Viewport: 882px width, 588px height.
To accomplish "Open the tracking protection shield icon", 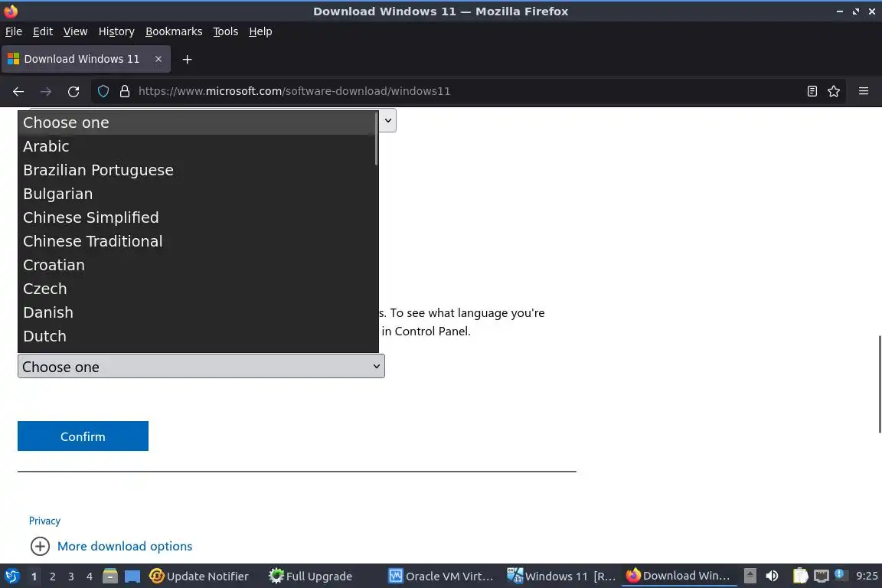I will pos(103,91).
